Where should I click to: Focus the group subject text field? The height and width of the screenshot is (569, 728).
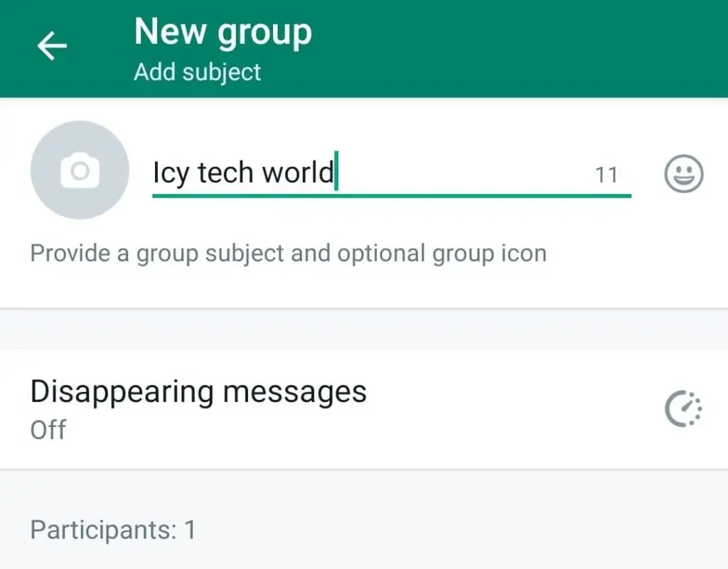pyautogui.click(x=392, y=174)
